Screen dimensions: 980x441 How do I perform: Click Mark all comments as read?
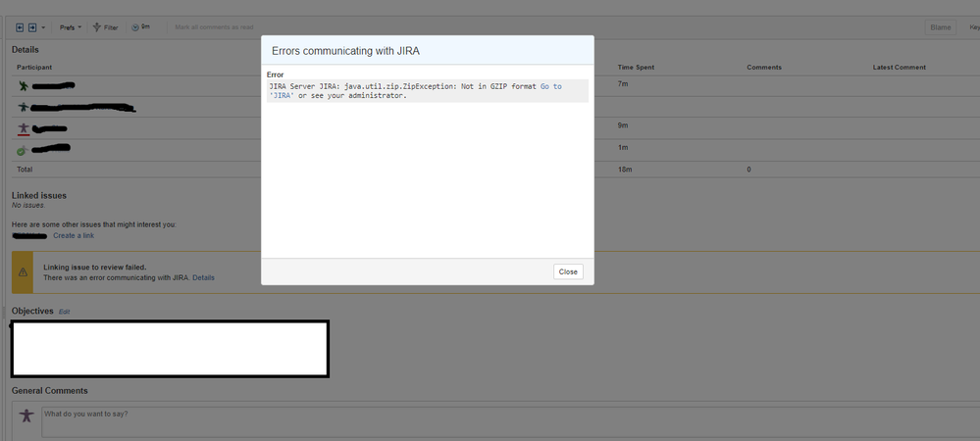[x=215, y=27]
